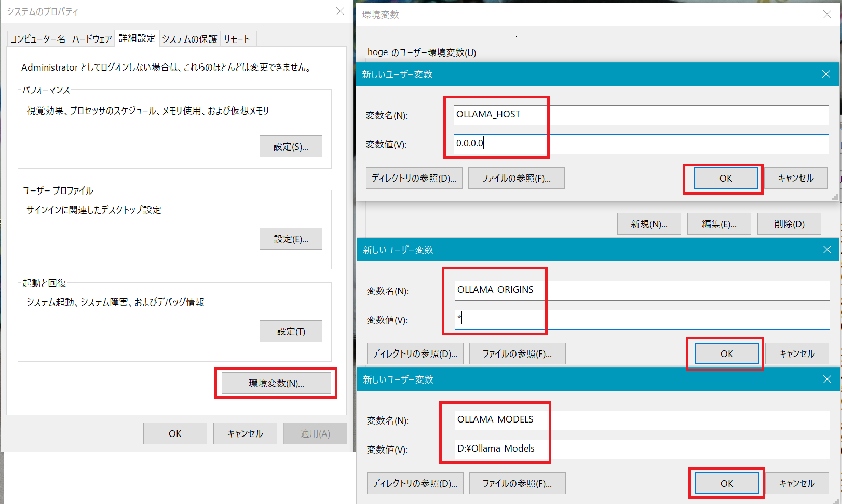Viewport: 842px width, 504px height.
Task: Click the 編集(E)... button
Action: 719,224
